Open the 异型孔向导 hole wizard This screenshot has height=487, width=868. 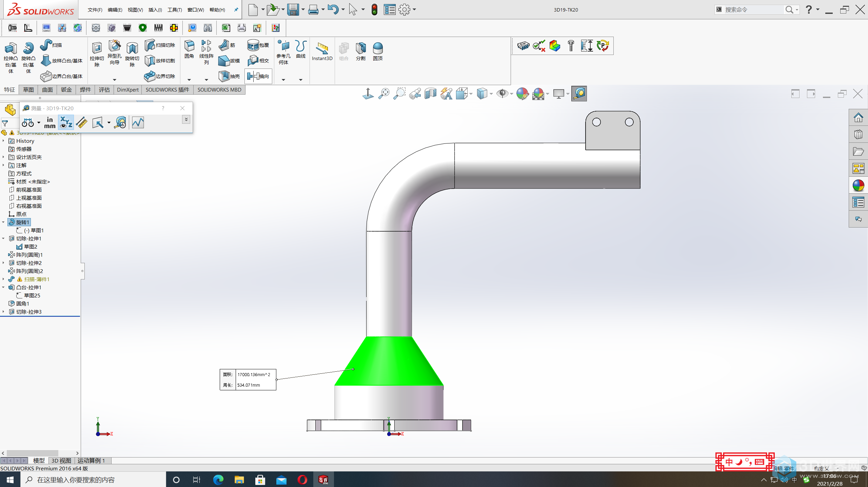(x=115, y=53)
